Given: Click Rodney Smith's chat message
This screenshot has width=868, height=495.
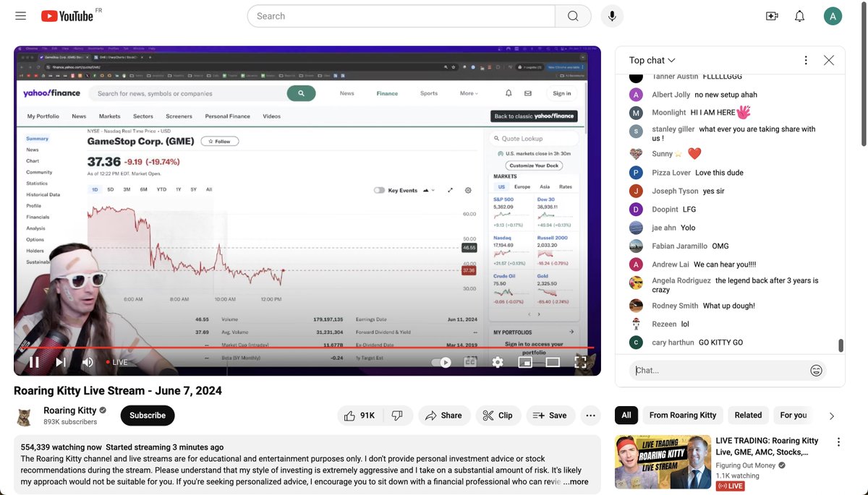Looking at the screenshot, I should coord(729,306).
